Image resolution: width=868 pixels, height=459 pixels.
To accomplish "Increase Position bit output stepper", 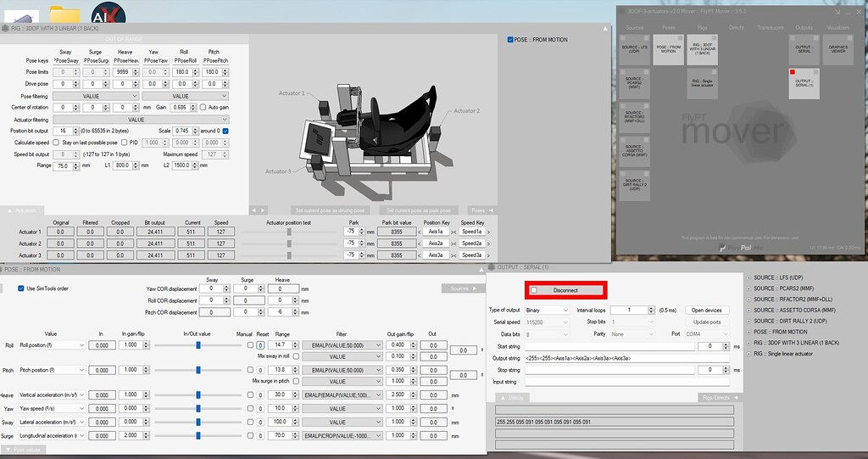I will [75, 129].
